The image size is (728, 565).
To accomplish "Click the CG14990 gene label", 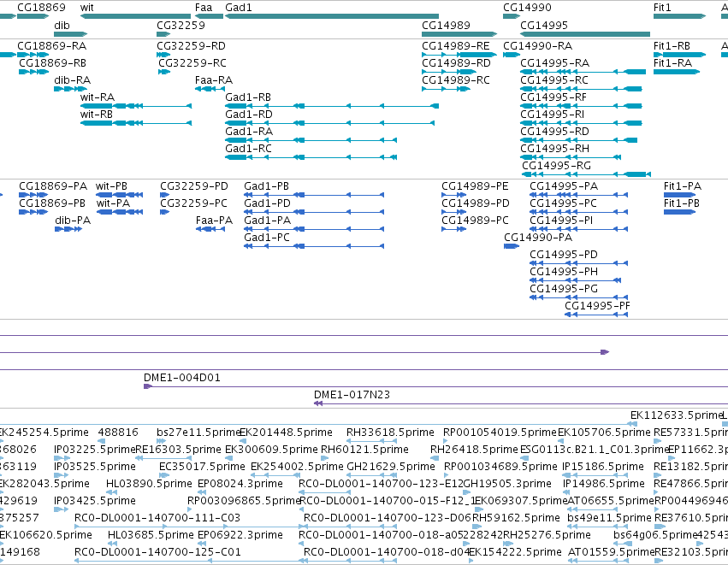I will coord(528,8).
